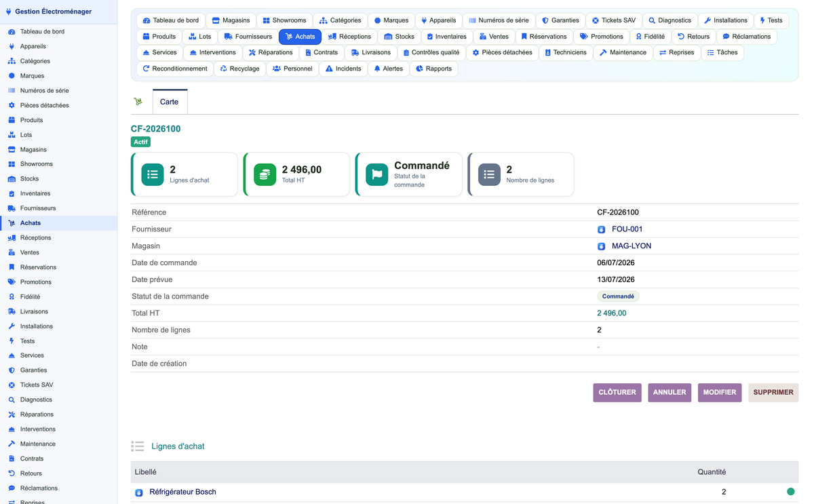The height and width of the screenshot is (504, 814).
Task: Click the Réparations tools icon in sidebar
Action: tap(12, 414)
